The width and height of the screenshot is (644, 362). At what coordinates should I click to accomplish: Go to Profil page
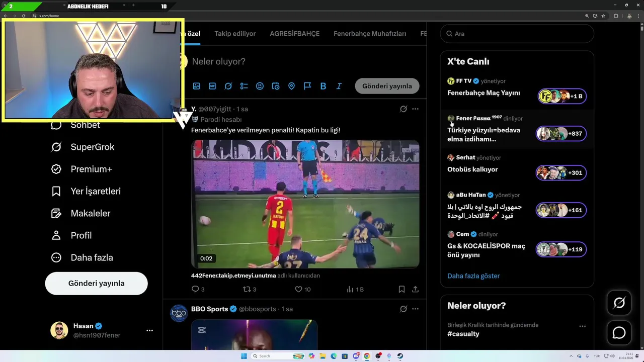click(x=71, y=235)
